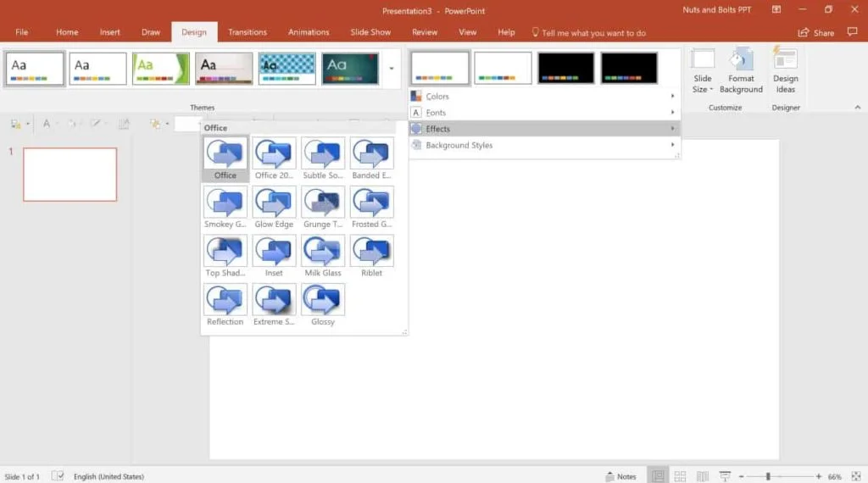
Task: Pick the Banded E... effect
Action: pos(371,158)
